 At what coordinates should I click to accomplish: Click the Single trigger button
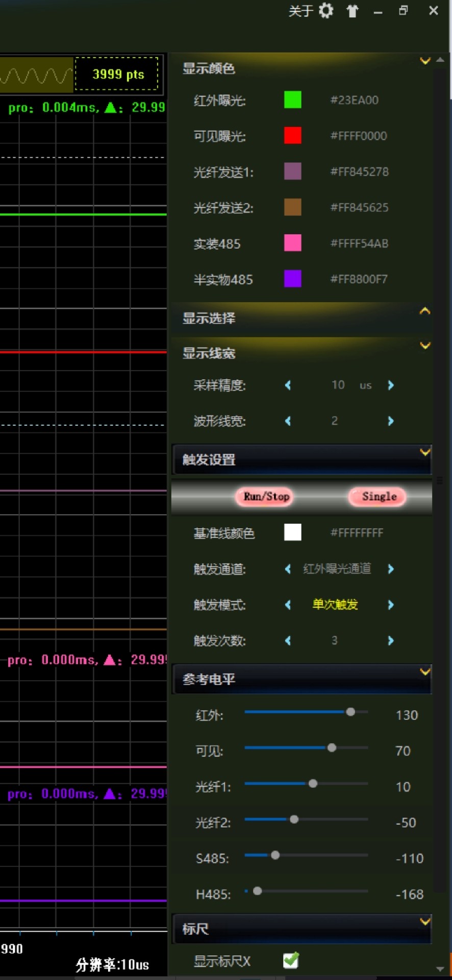coord(379,497)
